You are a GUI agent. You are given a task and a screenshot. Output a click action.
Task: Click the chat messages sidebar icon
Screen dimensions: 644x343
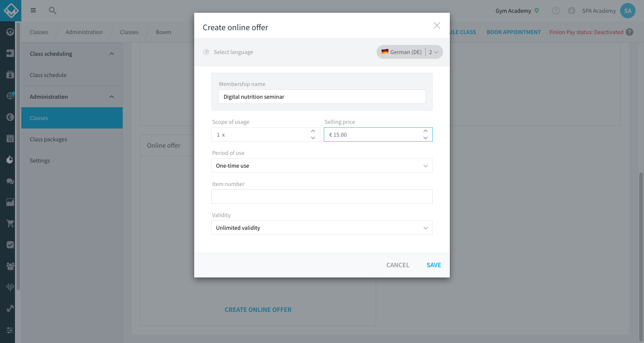tap(10, 181)
